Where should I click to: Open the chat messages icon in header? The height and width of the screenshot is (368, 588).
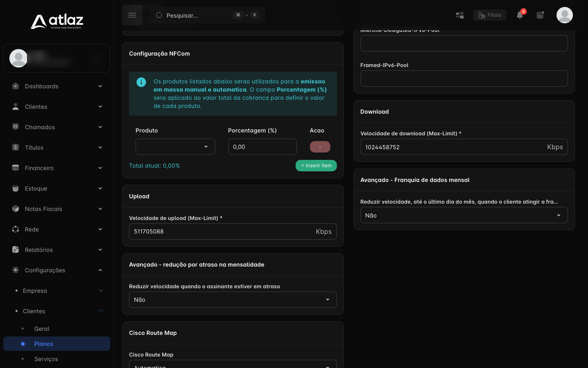pos(540,15)
